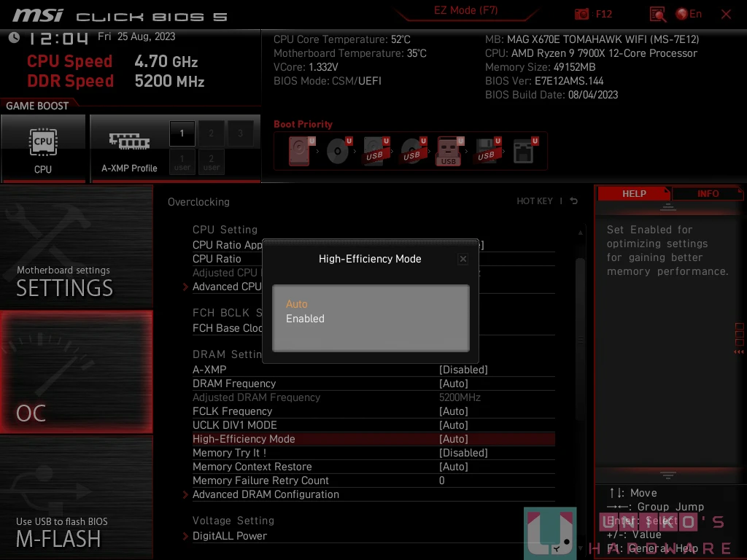Switch to the HELP tab
Image resolution: width=747 pixels, height=560 pixels.
634,194
